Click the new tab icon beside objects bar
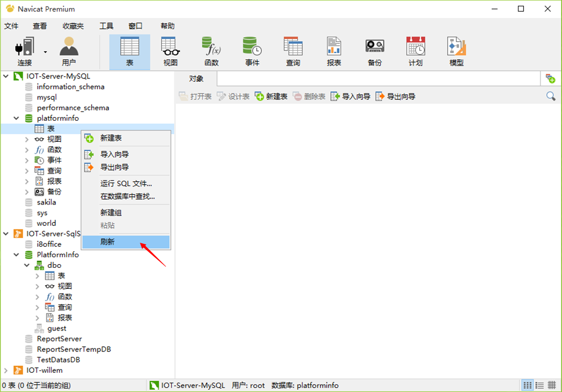Viewport: 562px width, 392px height. 550,78
